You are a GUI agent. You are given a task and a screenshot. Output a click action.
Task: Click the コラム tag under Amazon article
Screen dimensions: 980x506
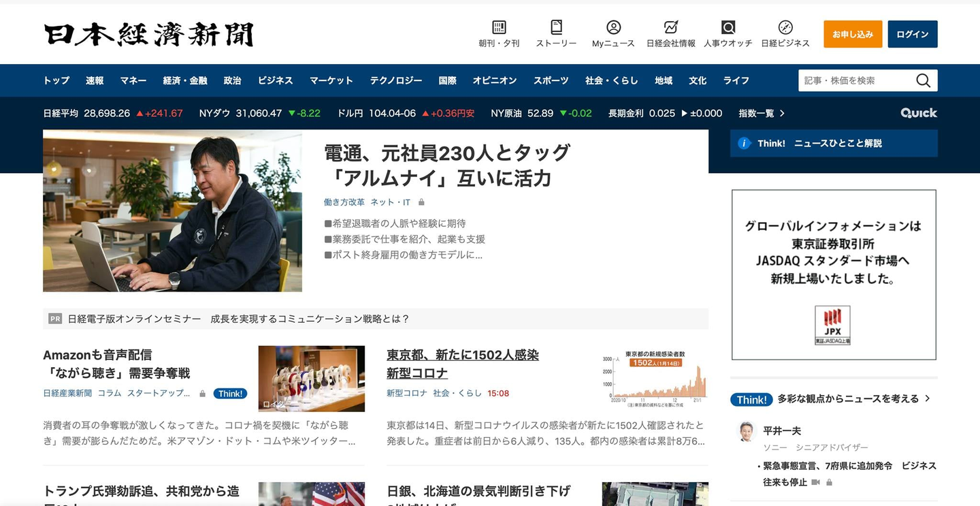coord(110,394)
